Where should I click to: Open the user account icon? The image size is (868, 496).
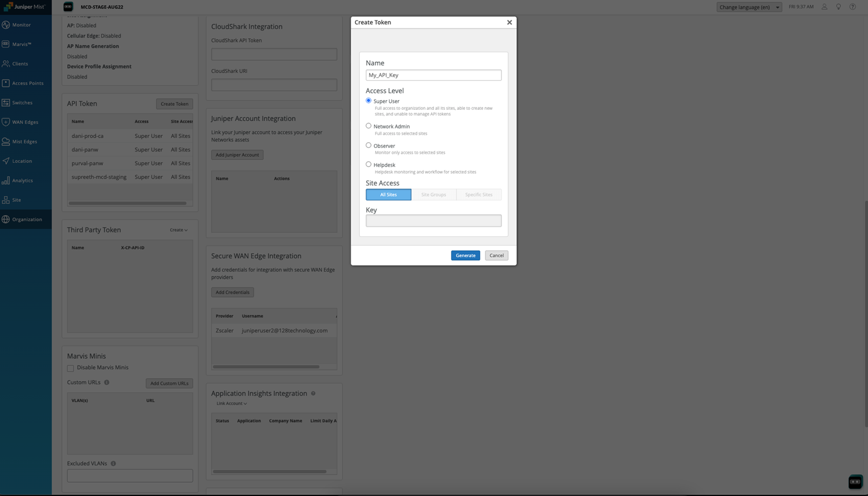tap(825, 7)
